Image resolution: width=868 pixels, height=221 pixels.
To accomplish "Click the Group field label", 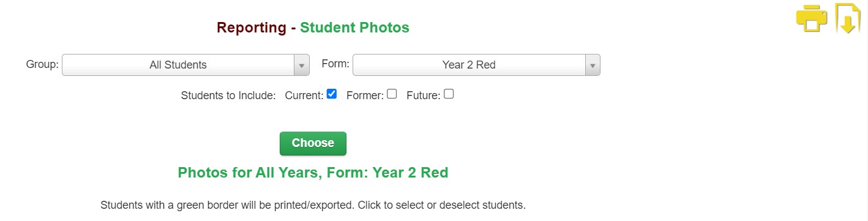I will [x=42, y=64].
